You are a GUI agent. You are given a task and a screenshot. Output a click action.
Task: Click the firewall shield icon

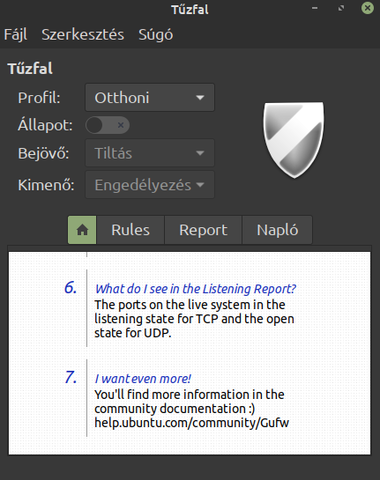point(294,140)
